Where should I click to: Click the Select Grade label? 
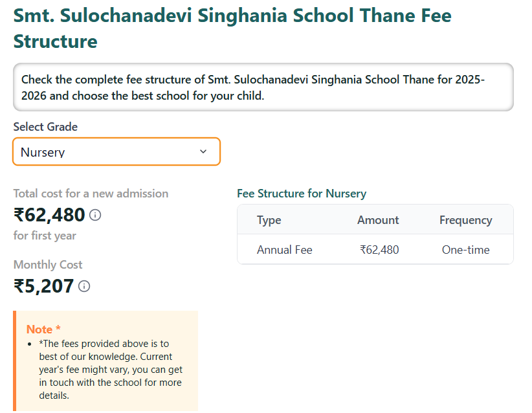45,127
